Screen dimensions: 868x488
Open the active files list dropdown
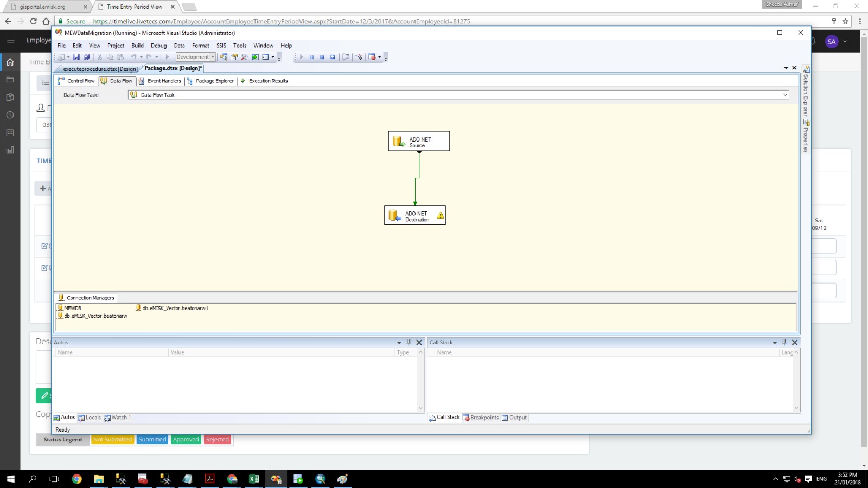click(x=786, y=68)
